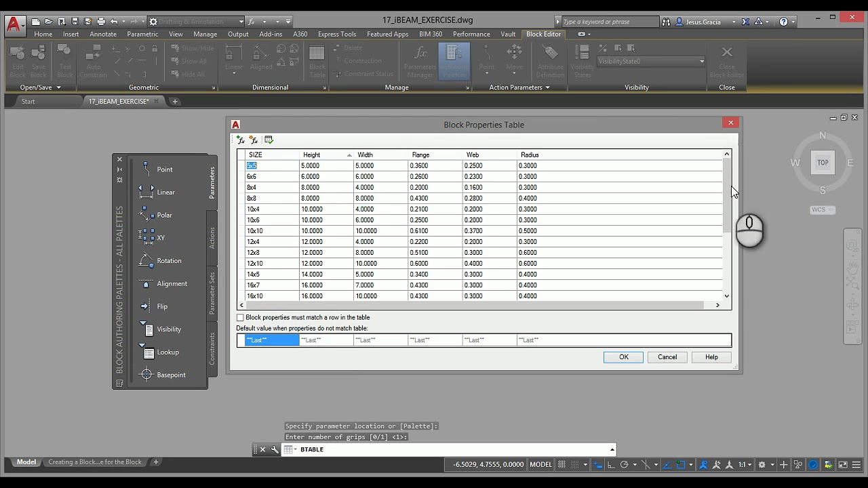
Task: Click Help in Block Properties Table
Action: (711, 357)
